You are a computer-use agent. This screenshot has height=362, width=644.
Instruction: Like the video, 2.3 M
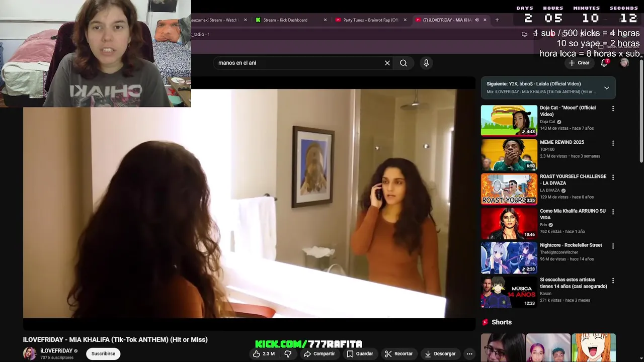pos(264,353)
